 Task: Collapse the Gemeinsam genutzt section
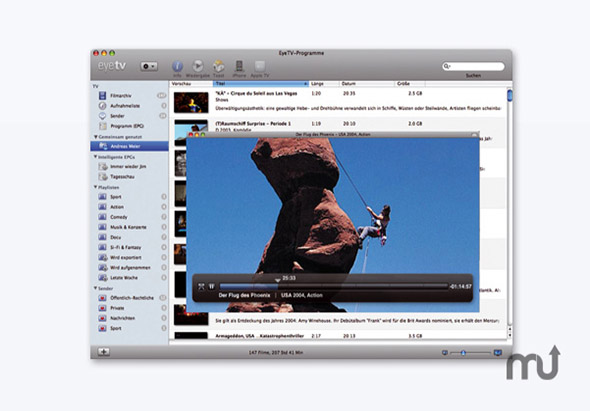point(96,137)
